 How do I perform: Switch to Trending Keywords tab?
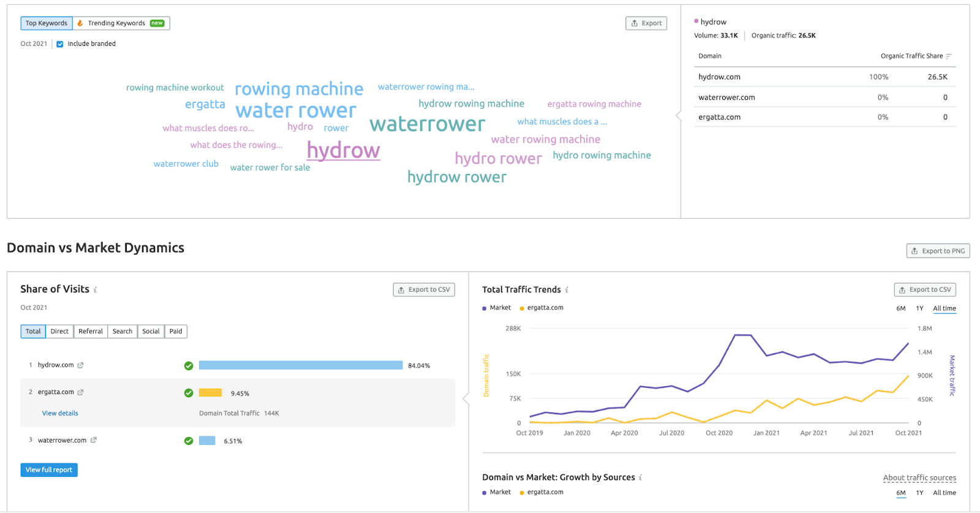[121, 23]
